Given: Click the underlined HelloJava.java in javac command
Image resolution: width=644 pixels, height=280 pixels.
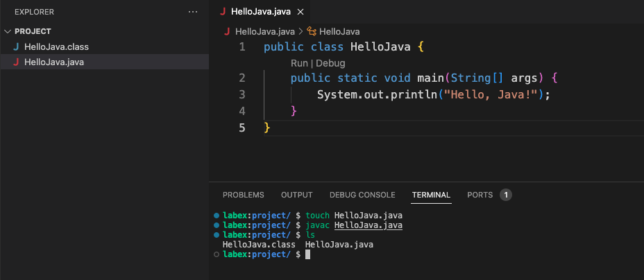Looking at the screenshot, I should [368, 225].
